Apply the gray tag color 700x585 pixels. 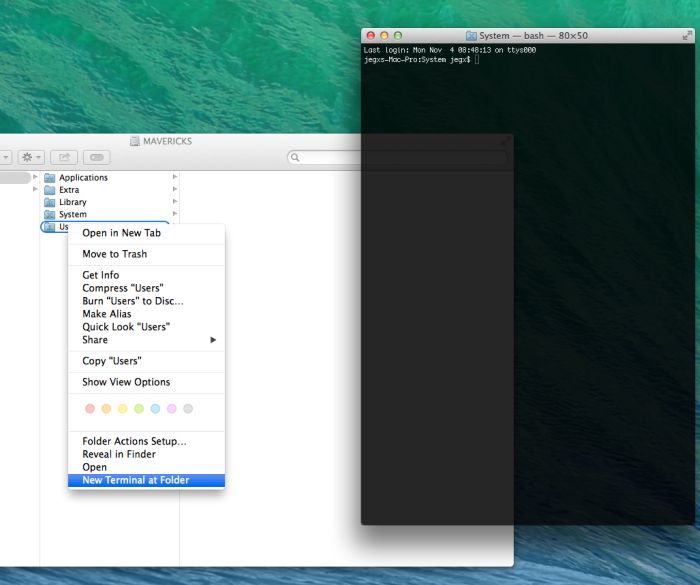point(188,409)
